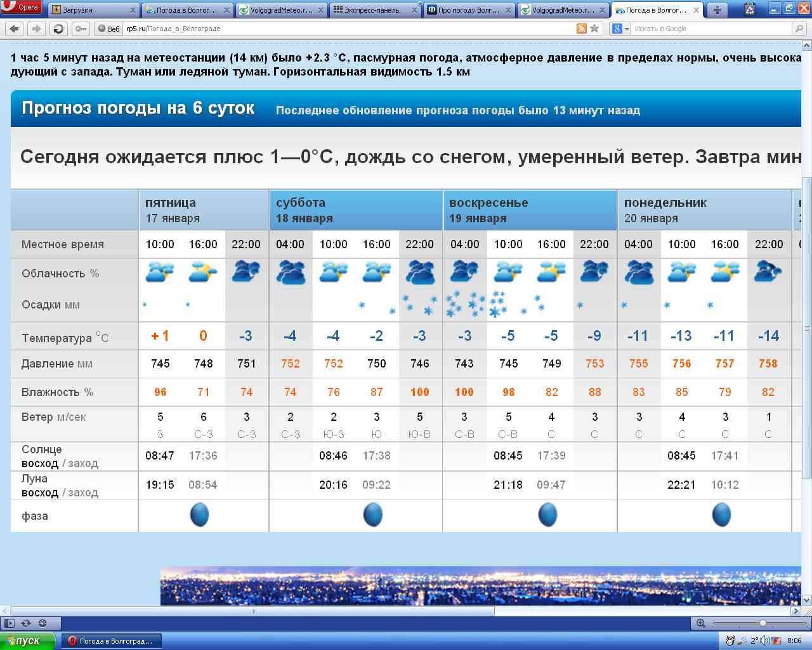Viewport: 812px width, 650px height.
Task: Switch to the Про погоду Волг... tab
Action: [x=469, y=10]
